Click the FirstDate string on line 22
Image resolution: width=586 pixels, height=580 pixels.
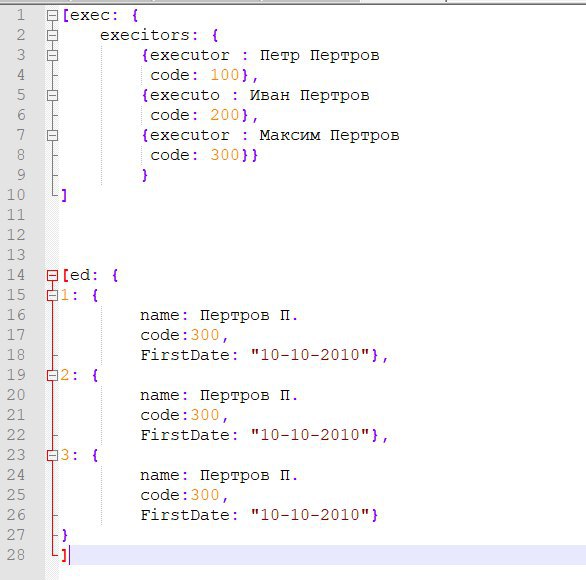pos(310,435)
